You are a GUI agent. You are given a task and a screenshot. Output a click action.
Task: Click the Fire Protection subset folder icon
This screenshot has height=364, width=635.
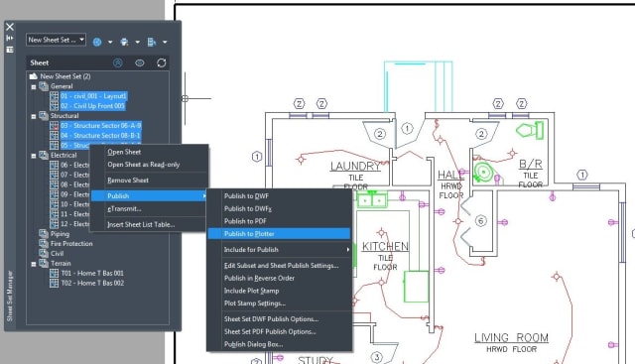click(x=44, y=243)
